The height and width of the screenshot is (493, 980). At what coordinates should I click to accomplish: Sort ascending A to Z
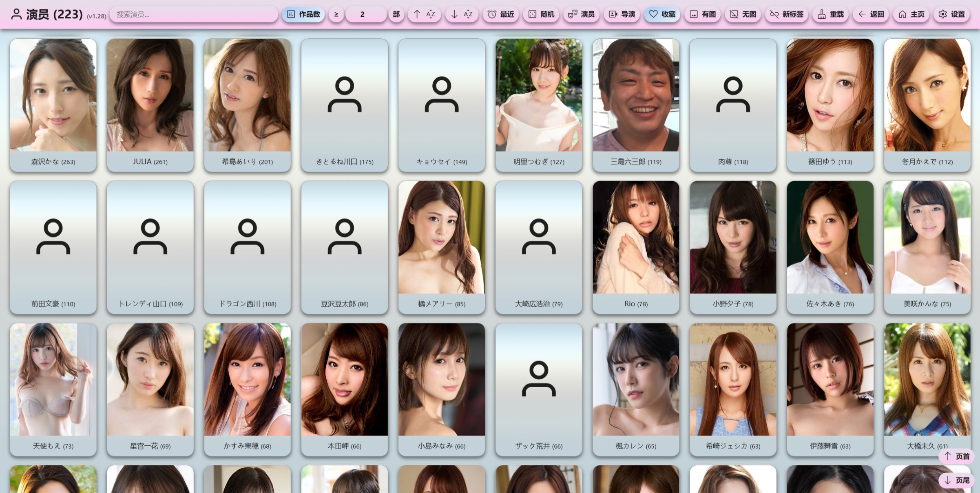pyautogui.click(x=424, y=14)
